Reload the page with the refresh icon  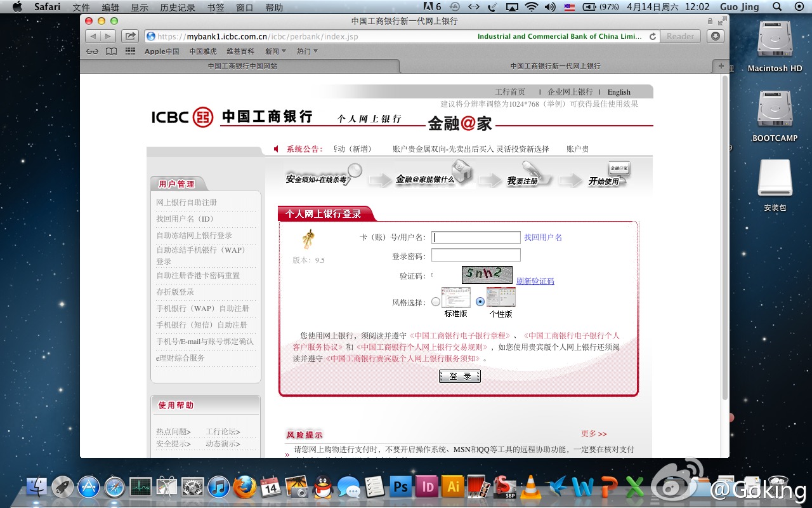pyautogui.click(x=652, y=37)
